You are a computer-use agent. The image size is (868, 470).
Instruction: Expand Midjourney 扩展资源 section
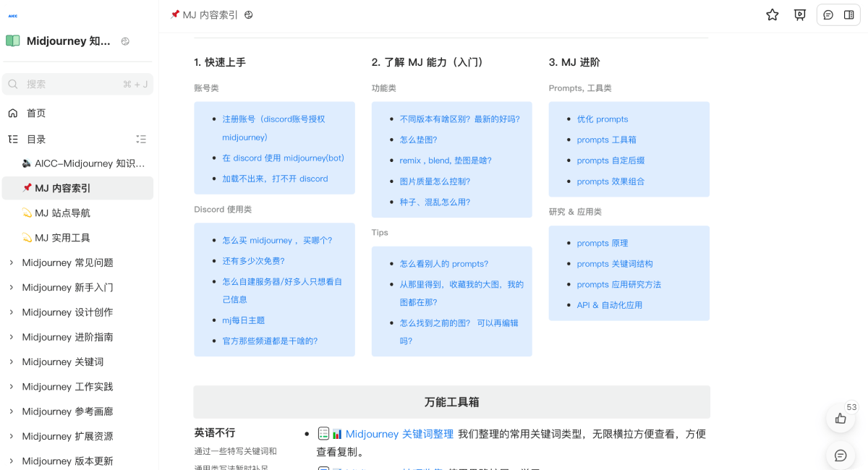click(x=11, y=436)
